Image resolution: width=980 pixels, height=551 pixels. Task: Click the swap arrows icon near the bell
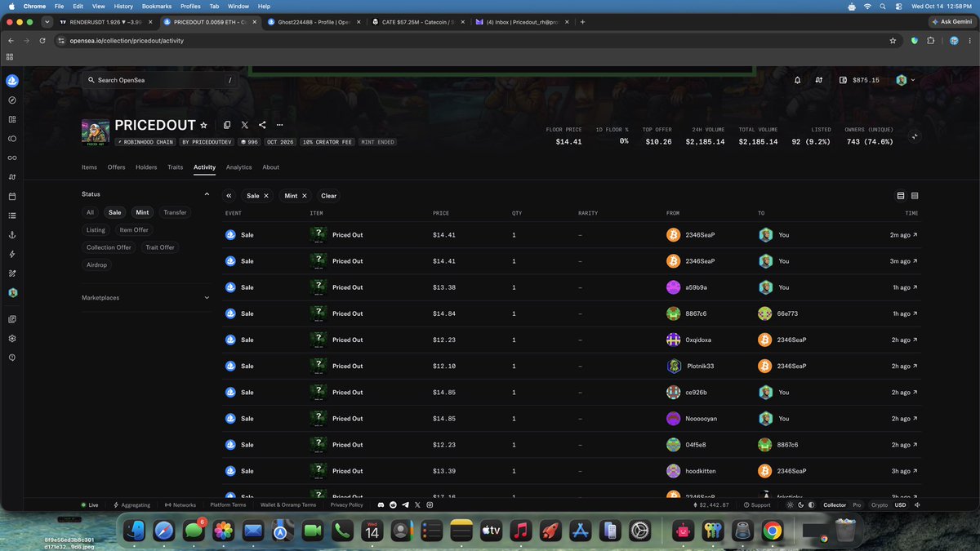click(818, 80)
